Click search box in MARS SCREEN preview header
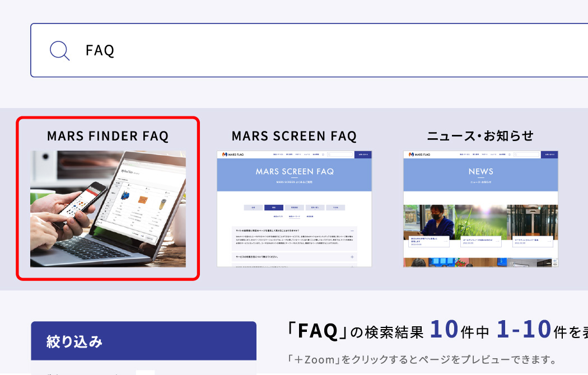Screen dimensions: 588x375 (340, 154)
